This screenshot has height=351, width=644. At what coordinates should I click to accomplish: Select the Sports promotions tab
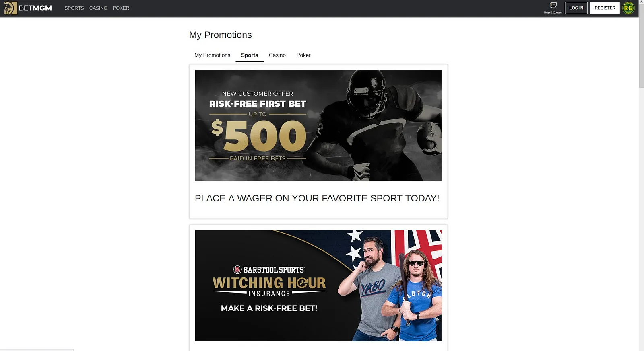pyautogui.click(x=250, y=55)
